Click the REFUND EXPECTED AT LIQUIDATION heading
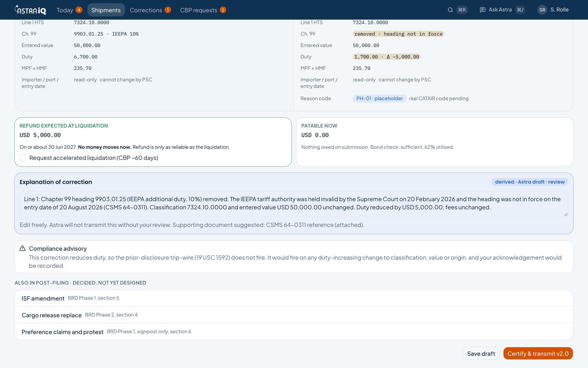Screen dimensions: 588x368 64,126
